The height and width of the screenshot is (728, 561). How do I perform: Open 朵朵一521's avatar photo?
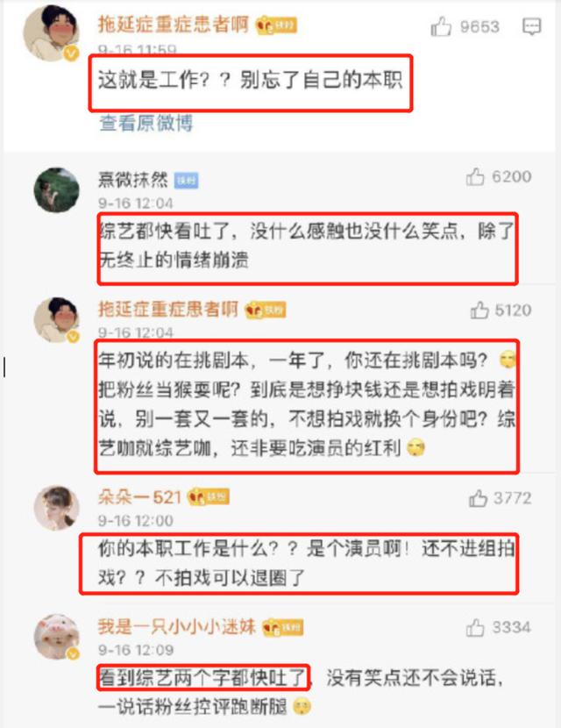tap(57, 508)
